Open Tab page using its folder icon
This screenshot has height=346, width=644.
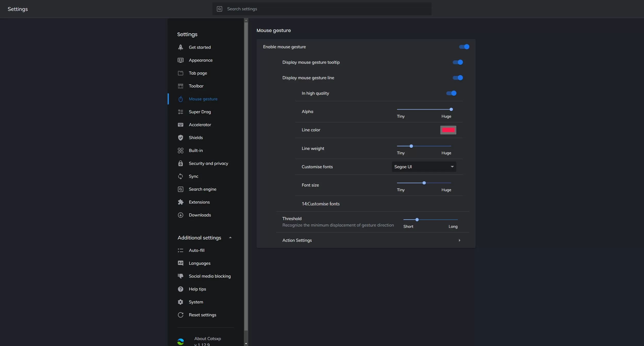click(x=181, y=73)
